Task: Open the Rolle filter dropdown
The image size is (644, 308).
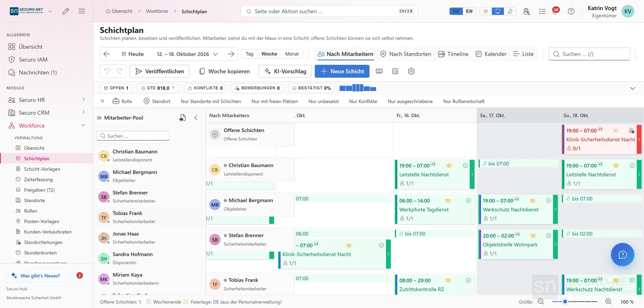Action: coord(122,101)
